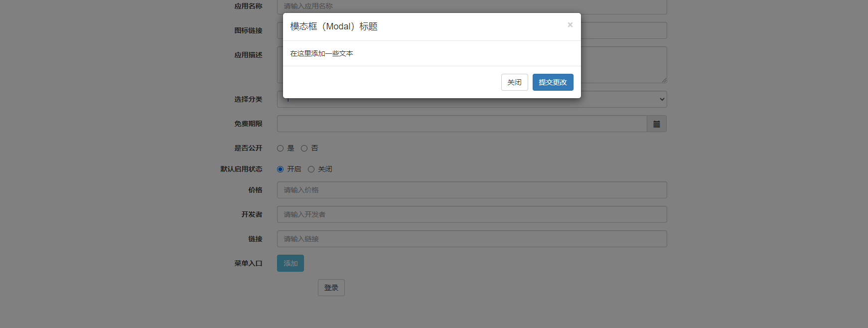The image size is (868, 328).
Task: Click the 链接 input field
Action: coord(472,239)
